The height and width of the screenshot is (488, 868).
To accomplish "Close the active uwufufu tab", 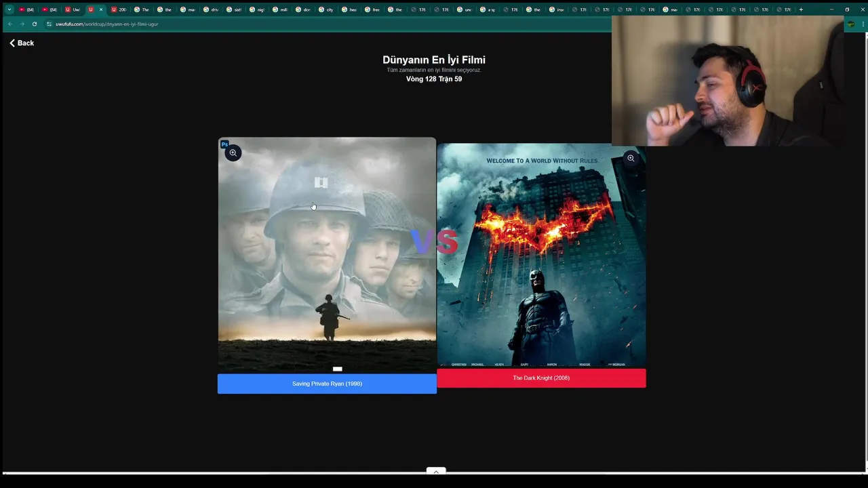I will pyautogui.click(x=101, y=9).
